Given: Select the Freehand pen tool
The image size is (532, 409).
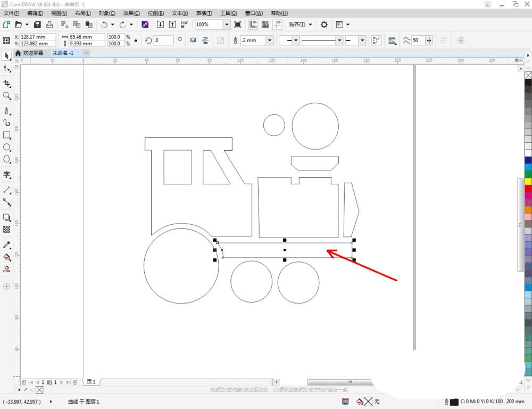Looking at the screenshot, I should point(7,111).
